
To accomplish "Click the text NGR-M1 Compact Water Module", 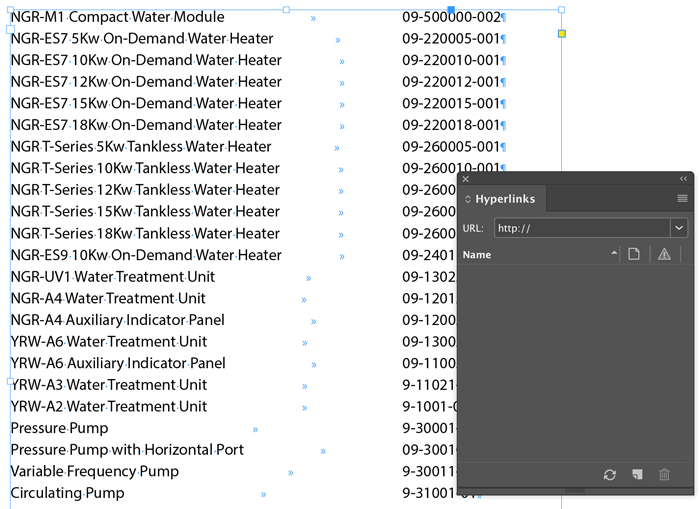I will (118, 17).
